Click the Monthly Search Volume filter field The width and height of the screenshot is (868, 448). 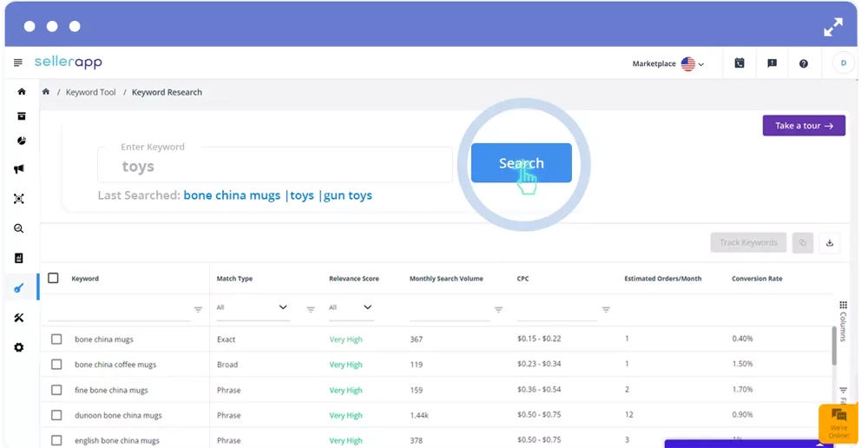[x=450, y=311]
